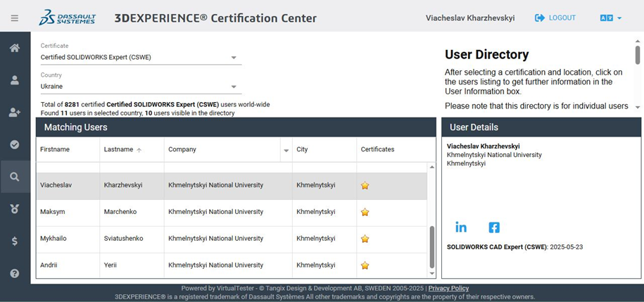Open the Country dropdown showing Ukraine
644x302 pixels.
tap(141, 87)
